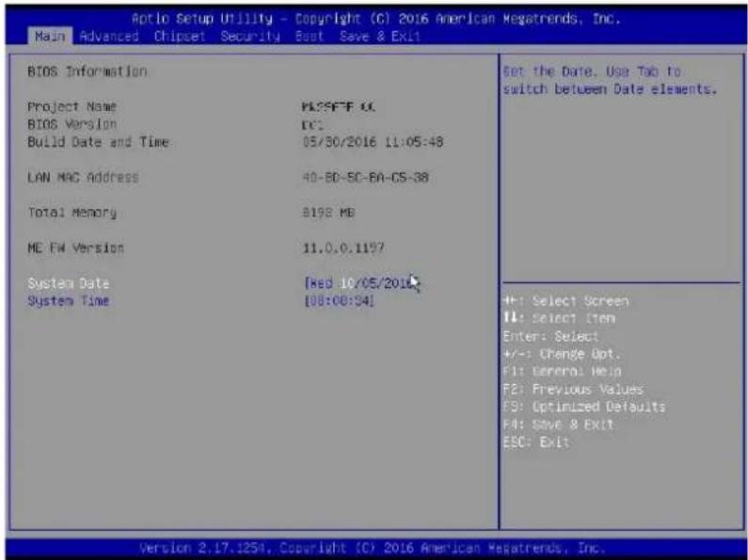Viewport: 748px width, 560px height.
Task: Click the ESC: Exit hint
Action: click(536, 442)
